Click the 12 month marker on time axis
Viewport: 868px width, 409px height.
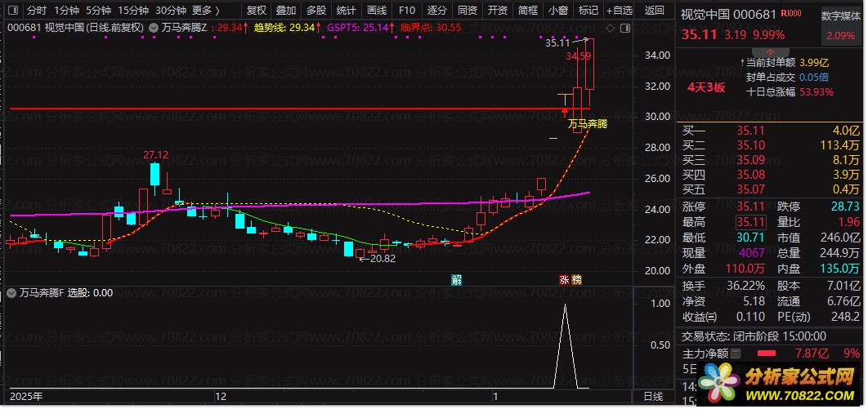(x=221, y=396)
